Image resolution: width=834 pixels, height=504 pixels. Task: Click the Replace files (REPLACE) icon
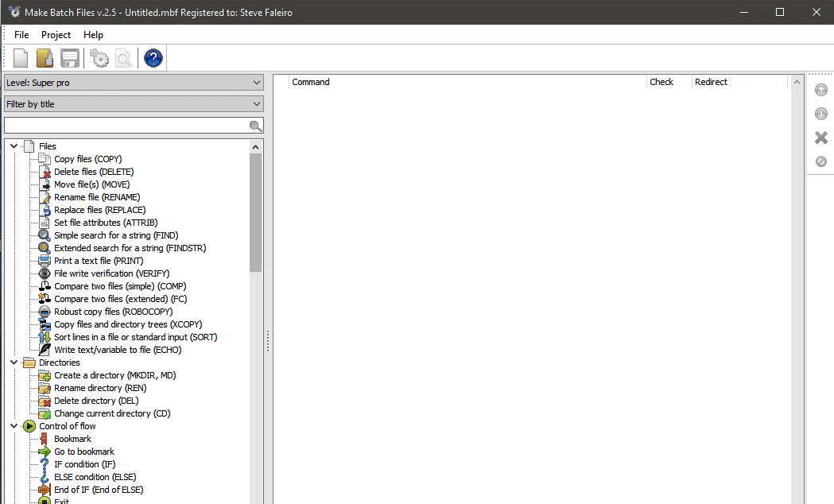click(x=45, y=210)
